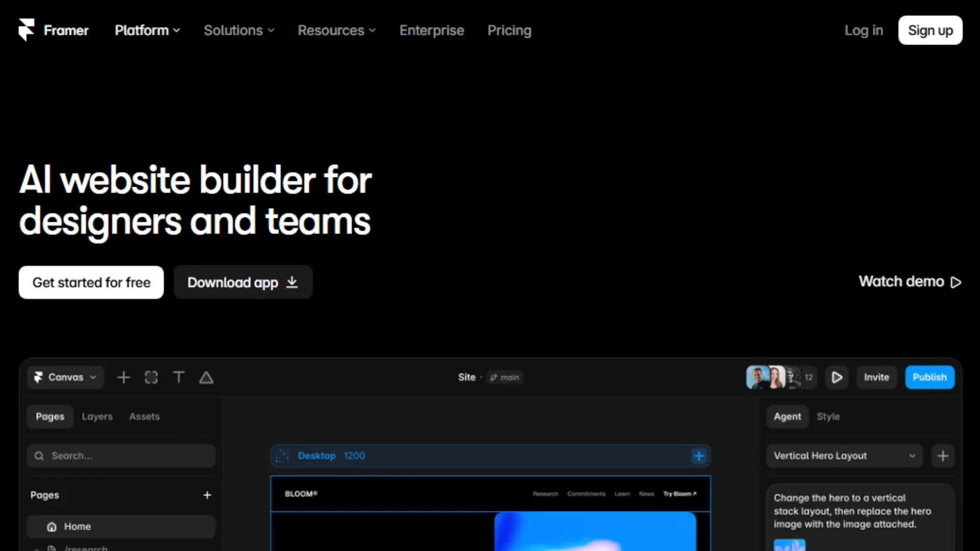This screenshot has height=551, width=980.
Task: Select the frame tool icon
Action: pyautogui.click(x=151, y=378)
